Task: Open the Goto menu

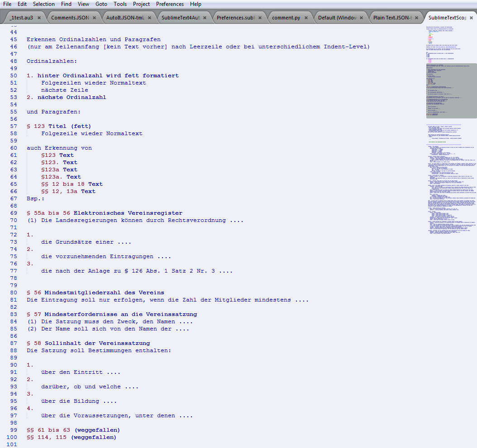Action: (x=101, y=4)
